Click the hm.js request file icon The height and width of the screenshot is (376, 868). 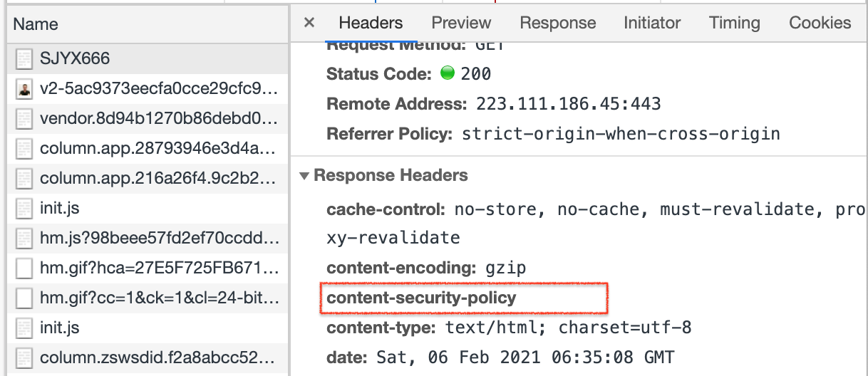[25, 239]
